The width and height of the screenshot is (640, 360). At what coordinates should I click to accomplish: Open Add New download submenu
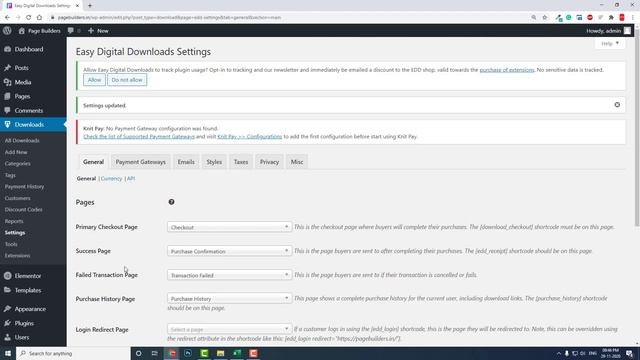pyautogui.click(x=16, y=152)
